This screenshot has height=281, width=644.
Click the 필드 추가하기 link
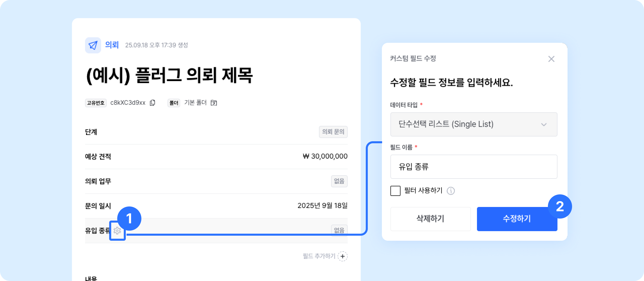click(319, 256)
